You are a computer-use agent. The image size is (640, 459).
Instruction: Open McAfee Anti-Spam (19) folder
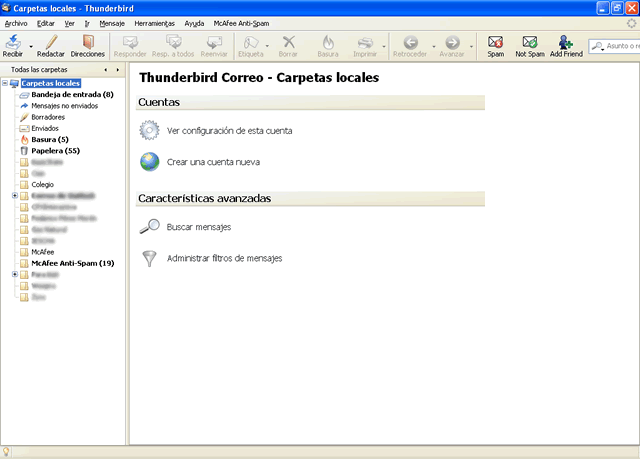73,264
